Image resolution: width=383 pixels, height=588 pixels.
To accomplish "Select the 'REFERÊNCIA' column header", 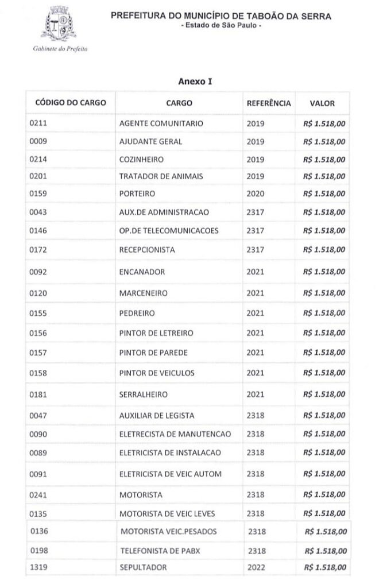I will (269, 103).
